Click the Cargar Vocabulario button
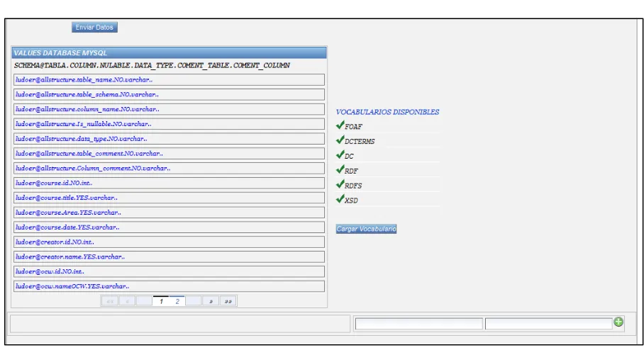The width and height of the screenshot is (644, 350). (367, 229)
